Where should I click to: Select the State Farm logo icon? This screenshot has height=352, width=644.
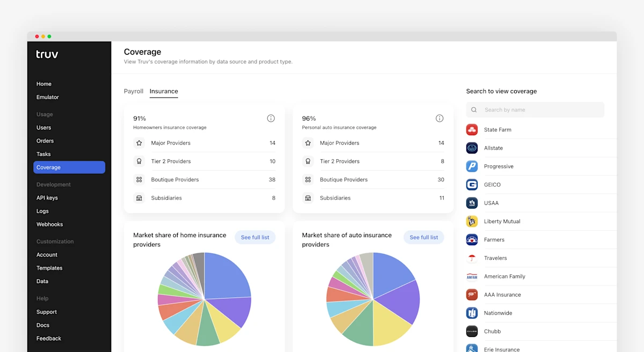tap(472, 129)
